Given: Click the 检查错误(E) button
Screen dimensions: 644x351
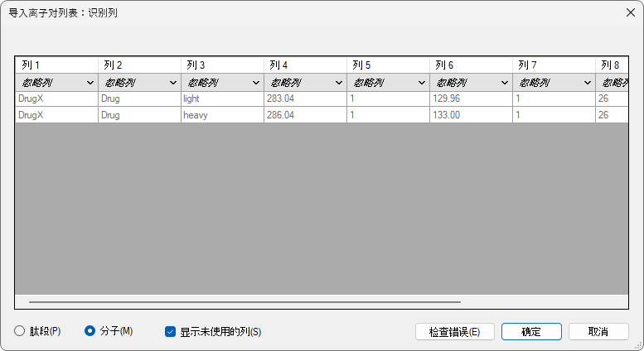Looking at the screenshot, I should pyautogui.click(x=454, y=331).
